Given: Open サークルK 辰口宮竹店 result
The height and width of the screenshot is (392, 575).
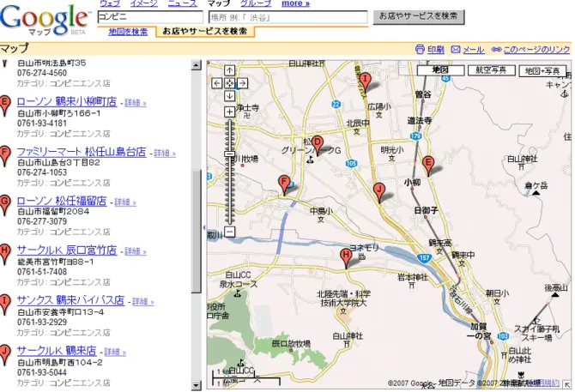Looking at the screenshot, I should 67,250.
